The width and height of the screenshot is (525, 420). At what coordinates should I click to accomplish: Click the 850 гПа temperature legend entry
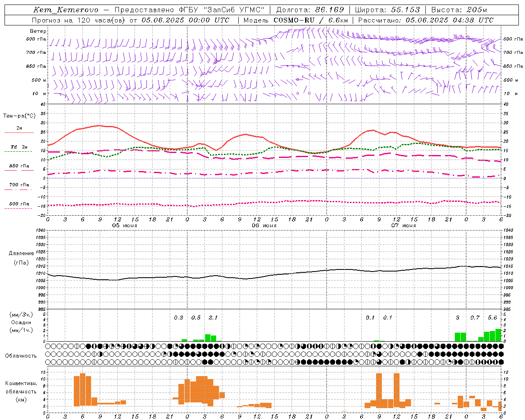(19, 166)
